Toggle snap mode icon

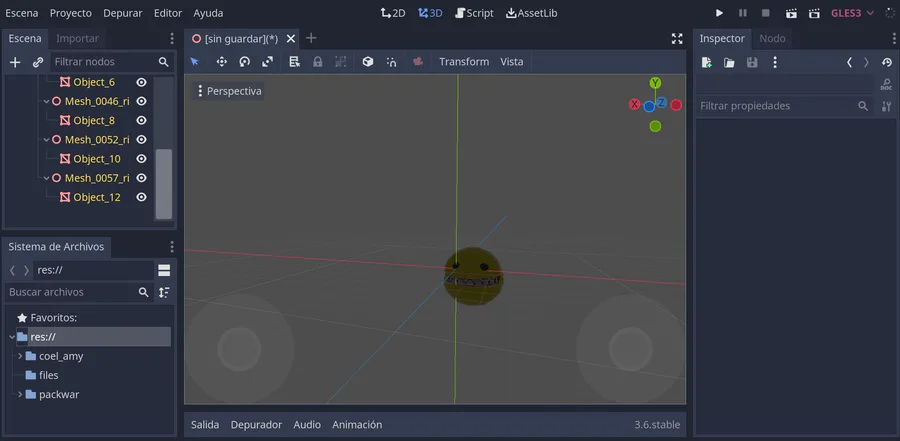pyautogui.click(x=391, y=61)
